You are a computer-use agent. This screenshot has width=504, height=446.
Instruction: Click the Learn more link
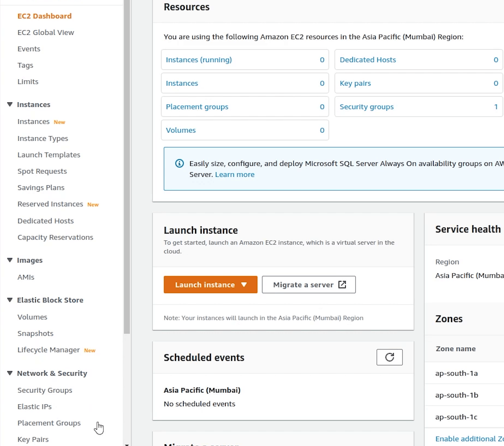(234, 175)
